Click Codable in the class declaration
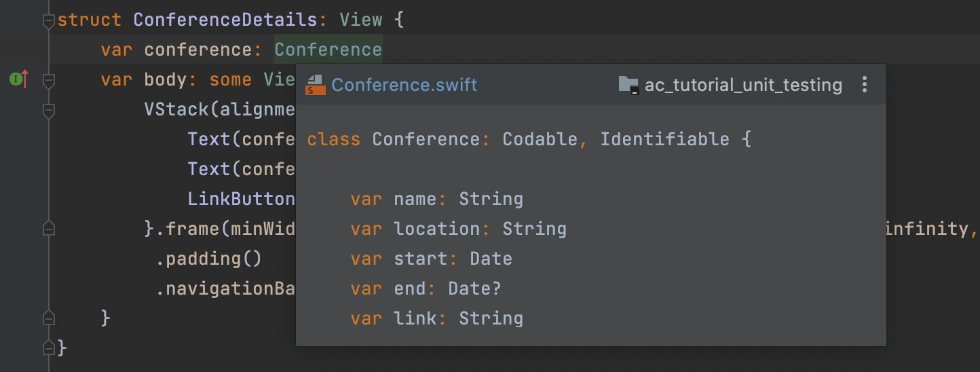 click(540, 140)
